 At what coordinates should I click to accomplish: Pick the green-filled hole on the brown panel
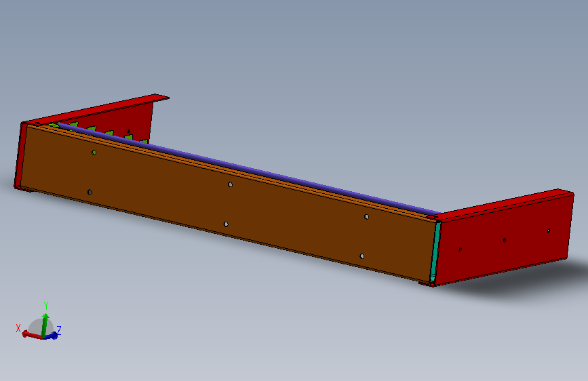94,153
